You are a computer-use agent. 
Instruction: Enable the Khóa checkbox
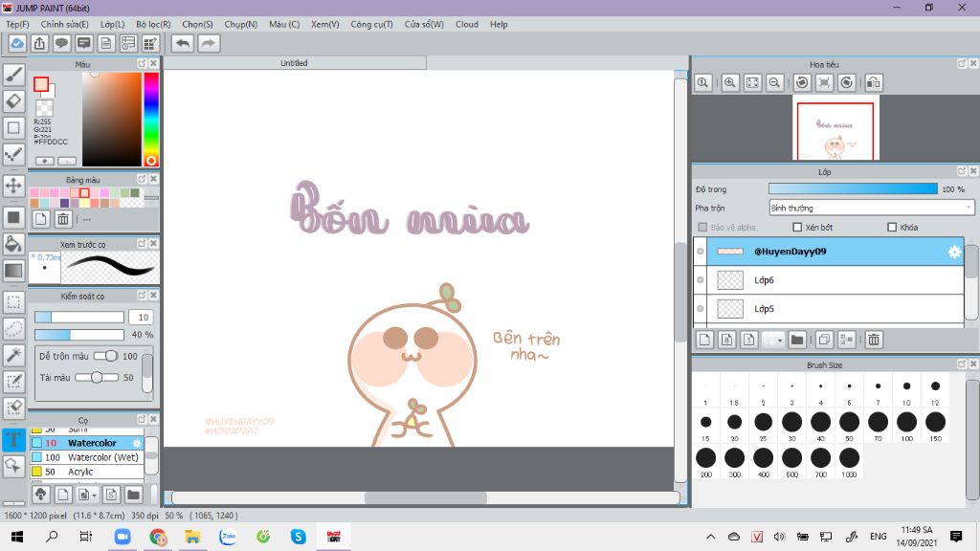pyautogui.click(x=892, y=228)
